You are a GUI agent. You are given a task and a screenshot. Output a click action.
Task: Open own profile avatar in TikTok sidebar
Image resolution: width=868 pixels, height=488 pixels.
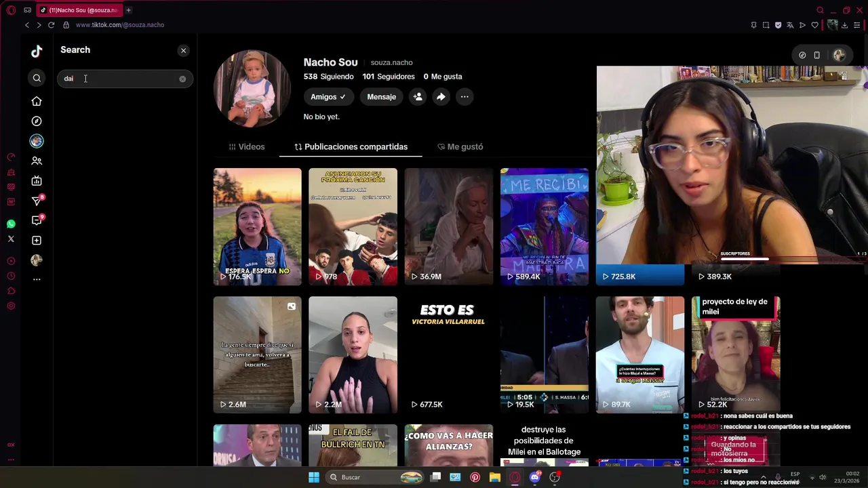(x=37, y=260)
